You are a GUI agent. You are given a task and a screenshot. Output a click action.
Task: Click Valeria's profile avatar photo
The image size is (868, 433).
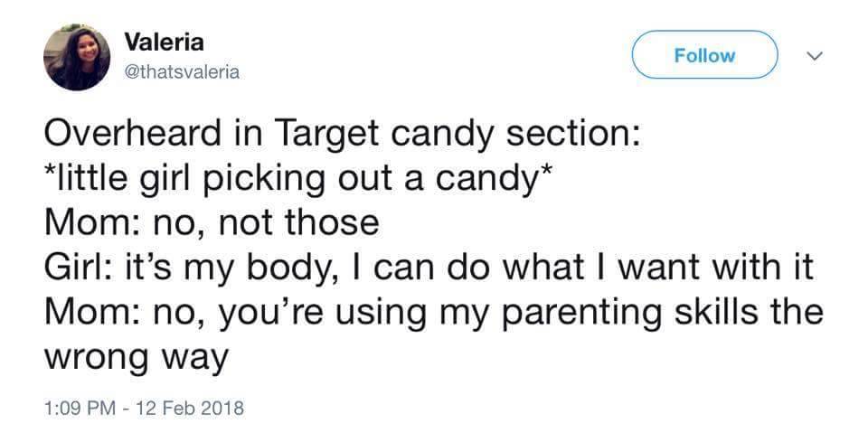(76, 57)
